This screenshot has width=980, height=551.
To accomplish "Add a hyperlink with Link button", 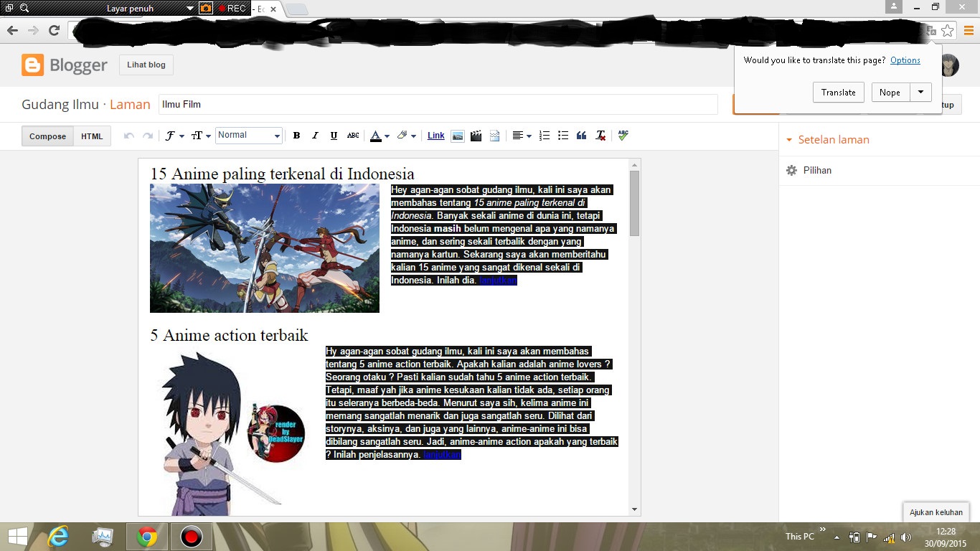I will [436, 136].
